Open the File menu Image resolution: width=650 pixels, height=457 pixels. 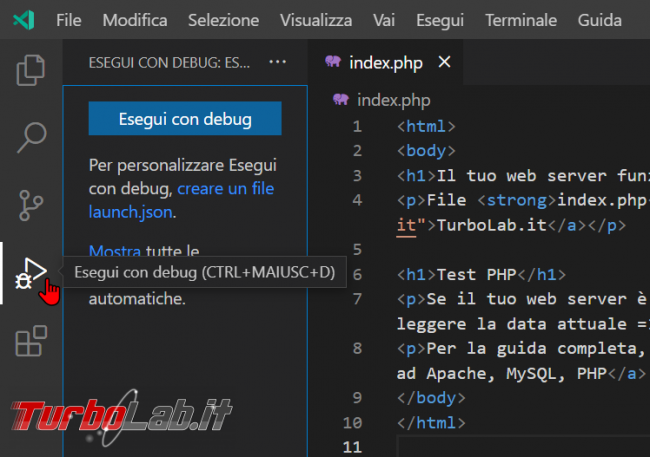pyautogui.click(x=69, y=20)
